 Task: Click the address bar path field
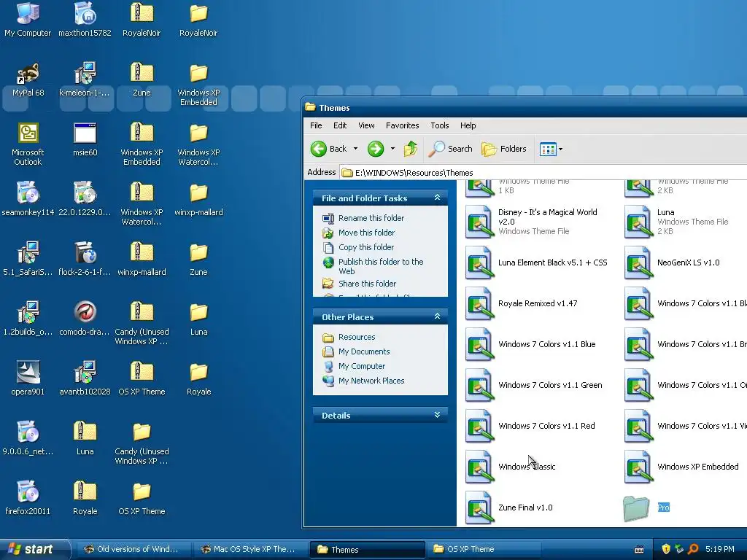(543, 173)
